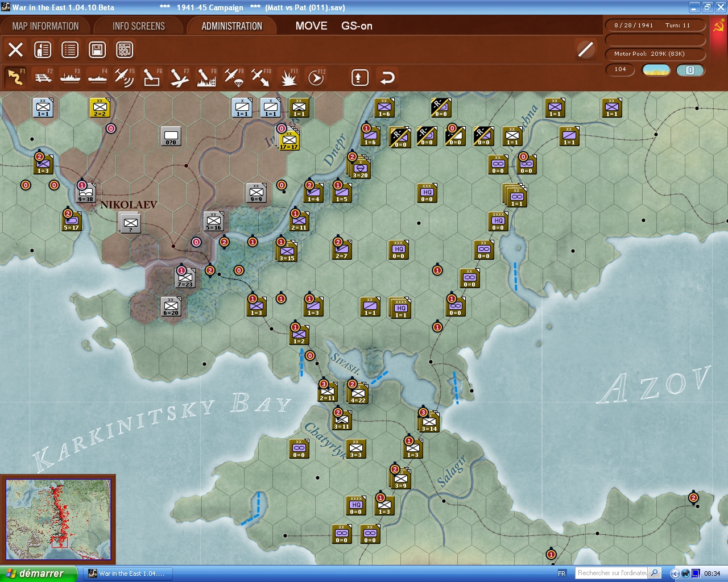The height and width of the screenshot is (582, 728).
Task: Switch to the ADMINISTRATION tab
Action: coord(232,26)
